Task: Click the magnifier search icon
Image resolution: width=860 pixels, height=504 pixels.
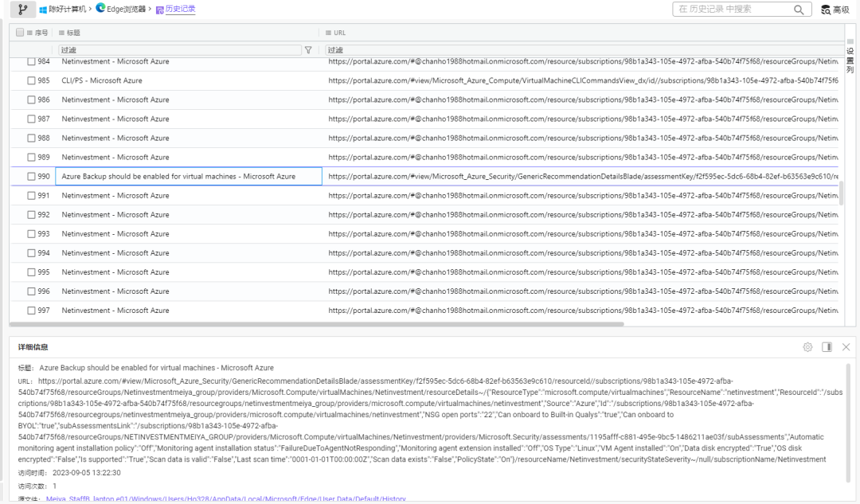Action: click(x=799, y=10)
